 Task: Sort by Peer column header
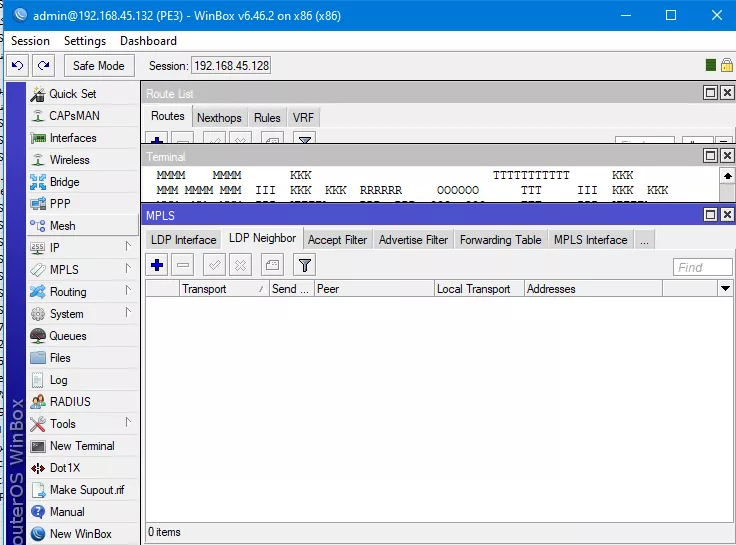tap(374, 289)
